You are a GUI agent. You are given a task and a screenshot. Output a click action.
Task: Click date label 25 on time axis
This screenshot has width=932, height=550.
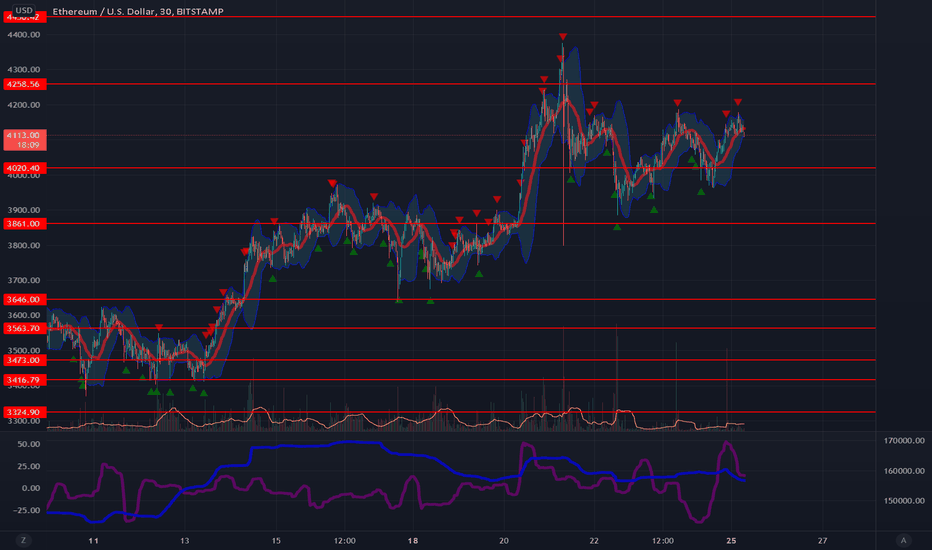731,540
